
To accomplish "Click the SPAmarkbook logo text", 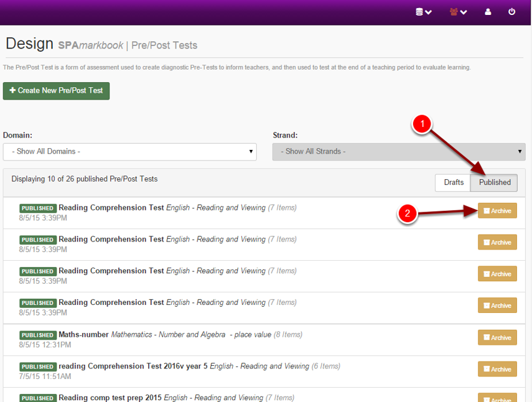I will click(x=91, y=45).
